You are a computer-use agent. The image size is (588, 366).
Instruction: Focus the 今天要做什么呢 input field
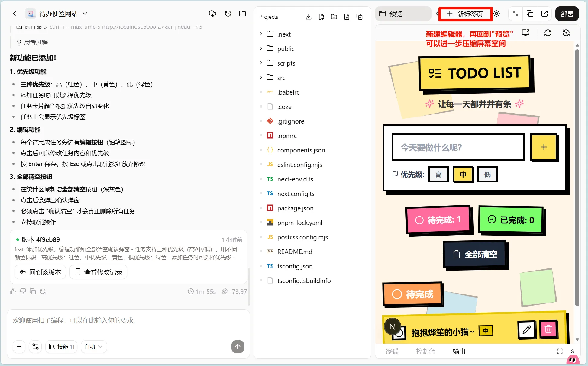[x=458, y=148]
